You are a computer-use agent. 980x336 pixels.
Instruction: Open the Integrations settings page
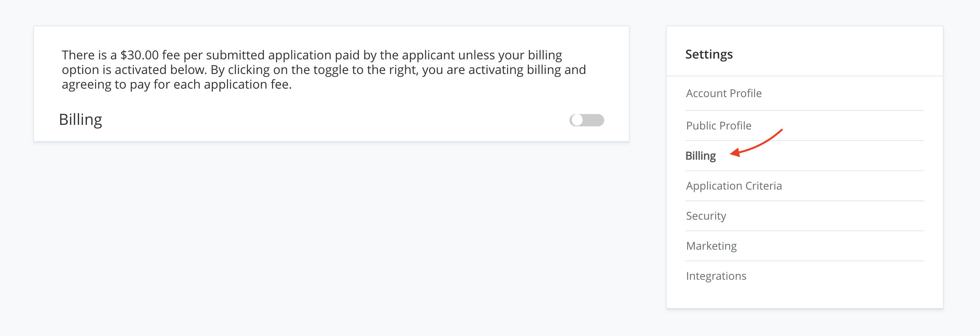(x=716, y=276)
